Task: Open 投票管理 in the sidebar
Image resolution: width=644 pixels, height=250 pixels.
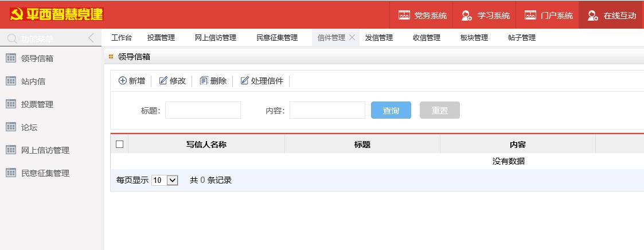Action: point(37,104)
